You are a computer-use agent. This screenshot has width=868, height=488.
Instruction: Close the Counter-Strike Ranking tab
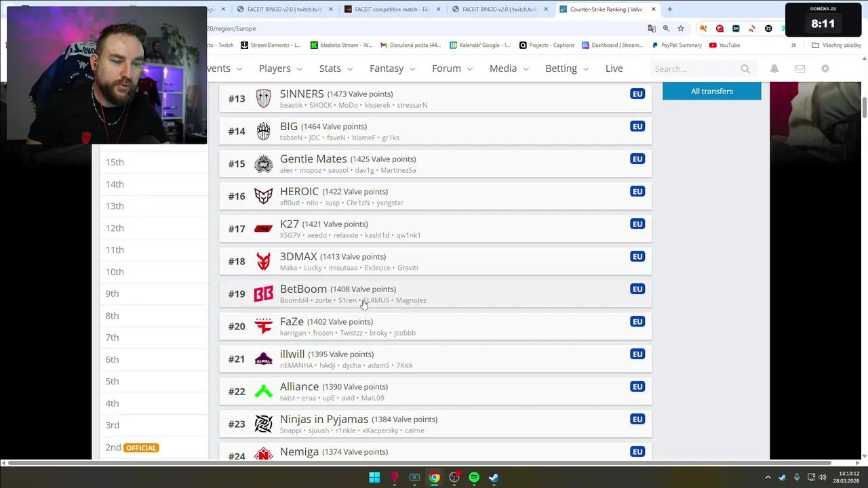(x=654, y=9)
